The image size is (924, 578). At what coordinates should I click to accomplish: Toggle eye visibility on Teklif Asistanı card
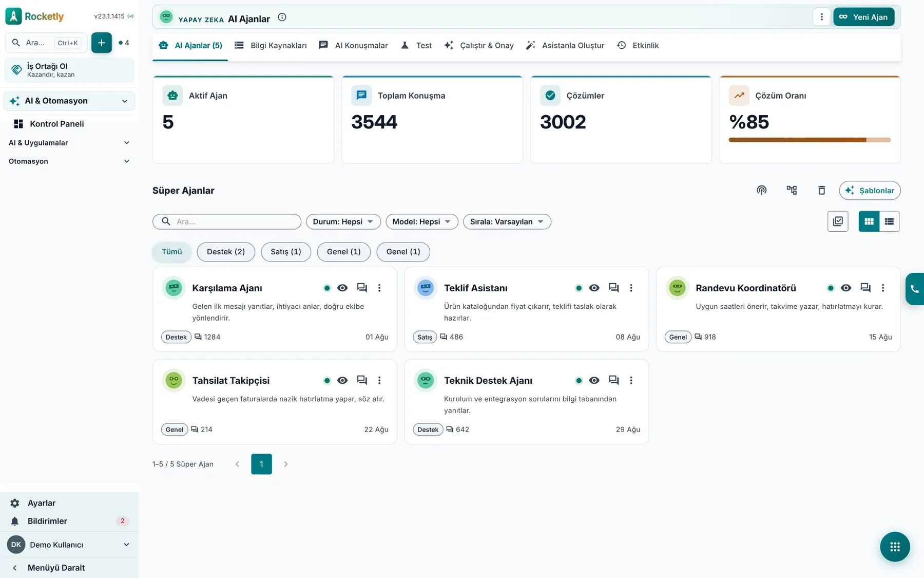(594, 288)
